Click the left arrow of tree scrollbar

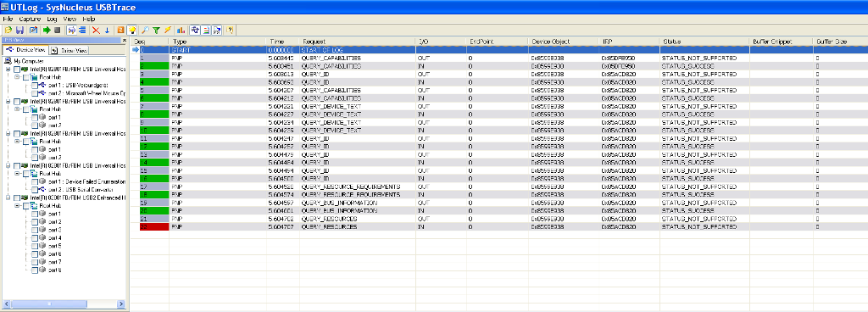click(7, 304)
